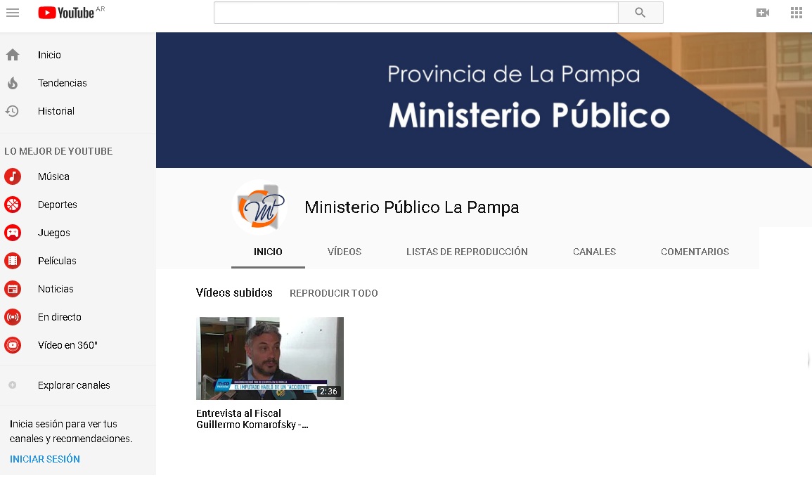Click Iniciar sesión link
Image resolution: width=812 pixels, height=504 pixels.
[x=45, y=459]
